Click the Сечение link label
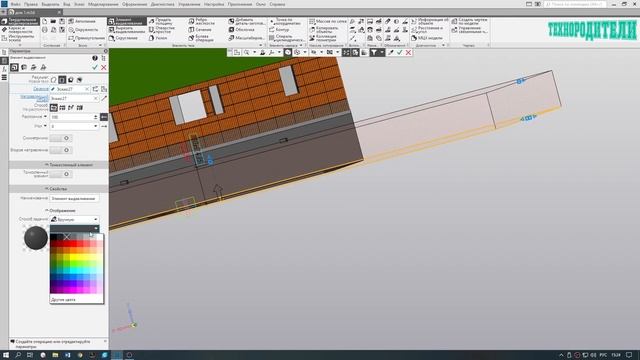This screenshot has height=360, width=640. click(41, 89)
